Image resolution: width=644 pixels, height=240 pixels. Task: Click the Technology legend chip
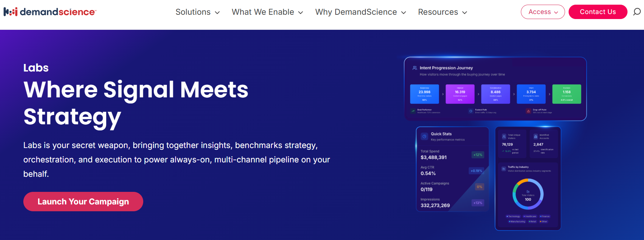click(513, 216)
